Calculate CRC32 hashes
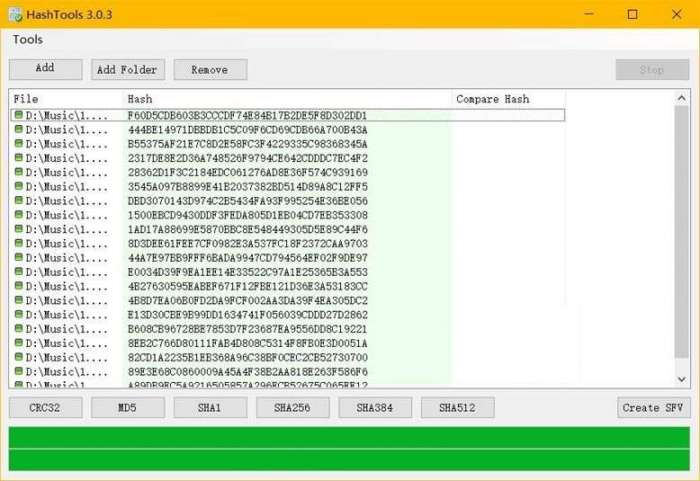The height and width of the screenshot is (481, 700). pos(46,407)
